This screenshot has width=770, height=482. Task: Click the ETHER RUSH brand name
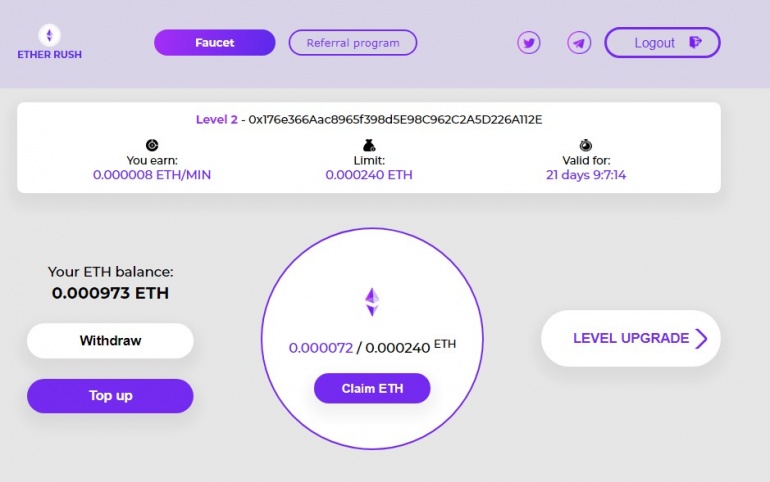coord(50,54)
